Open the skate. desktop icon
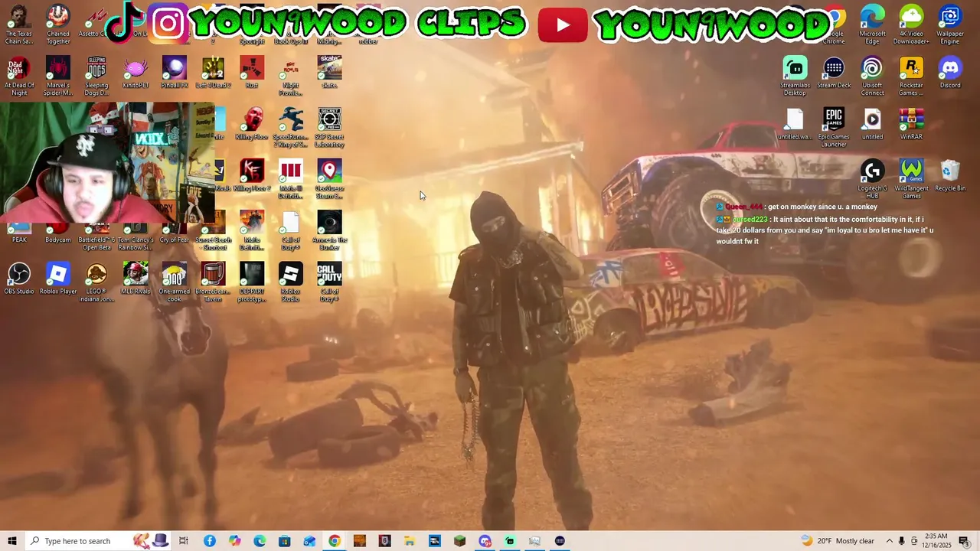 [x=329, y=73]
